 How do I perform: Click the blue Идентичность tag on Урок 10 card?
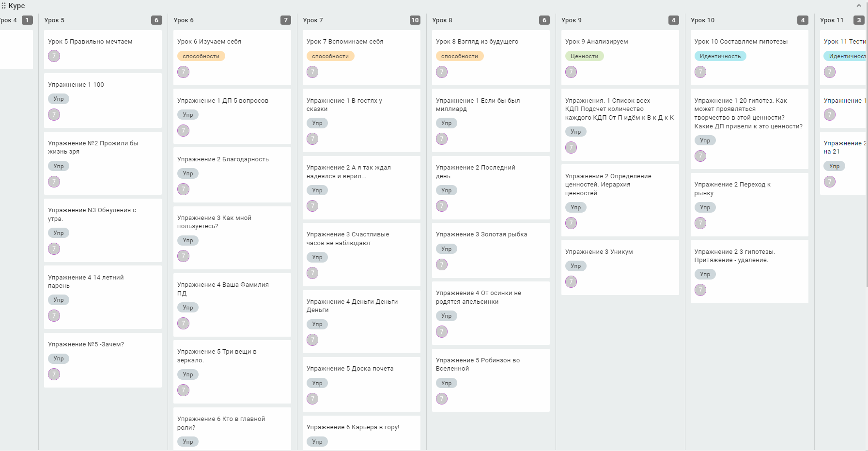coord(720,56)
